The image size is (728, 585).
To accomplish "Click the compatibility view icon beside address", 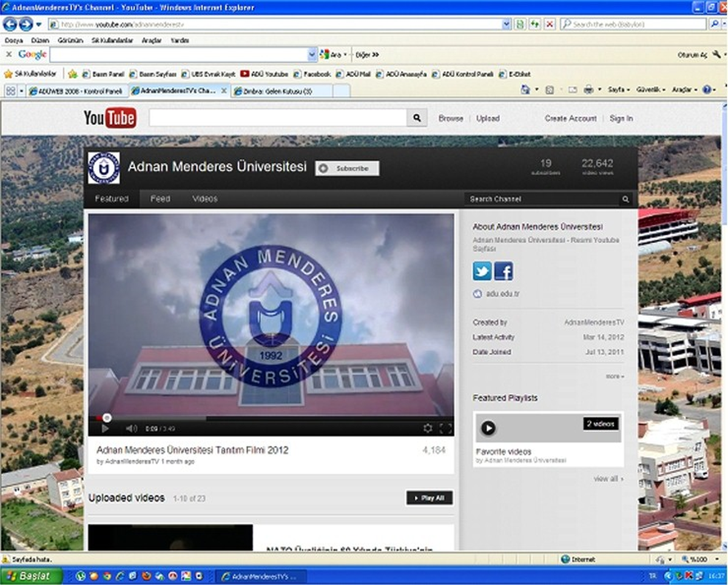I will pyautogui.click(x=520, y=24).
